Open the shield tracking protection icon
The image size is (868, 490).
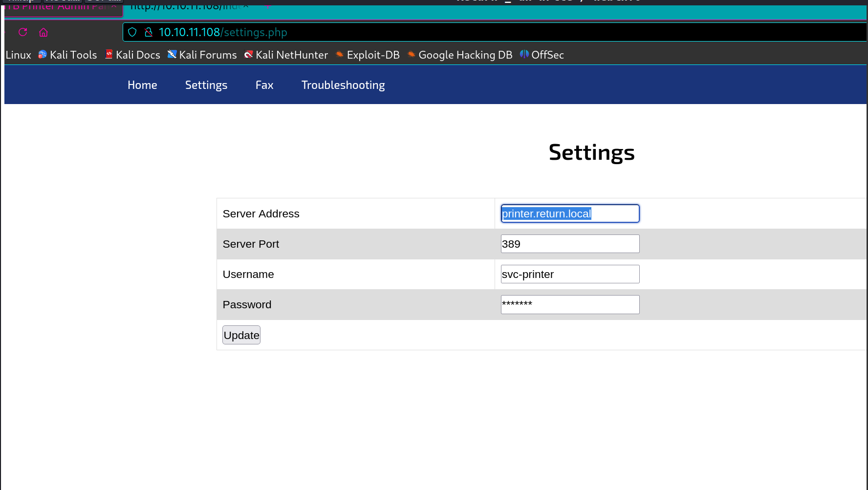tap(132, 32)
